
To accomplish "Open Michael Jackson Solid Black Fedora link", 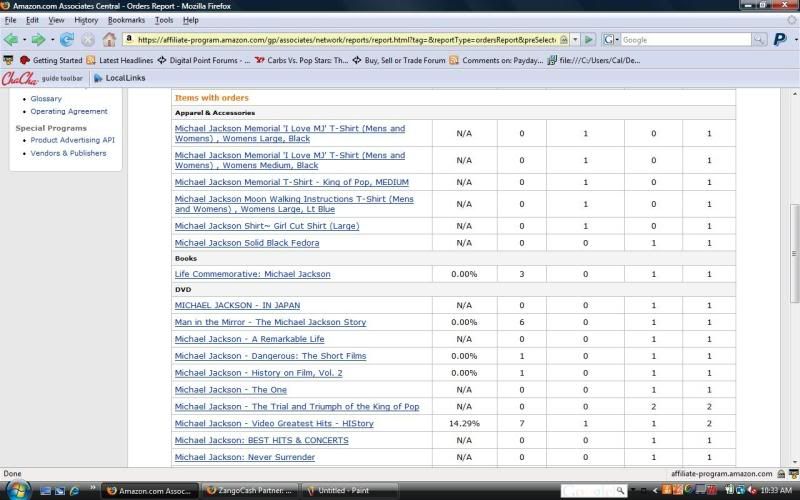I will [x=247, y=243].
